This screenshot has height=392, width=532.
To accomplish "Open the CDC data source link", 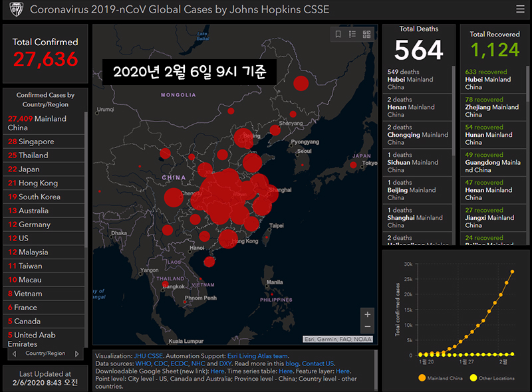I will click(160, 363).
